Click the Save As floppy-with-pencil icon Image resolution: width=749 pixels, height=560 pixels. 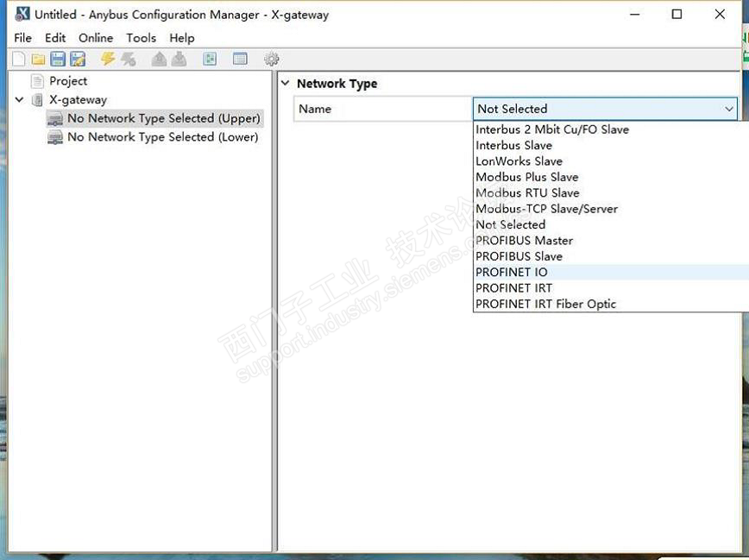[x=78, y=60]
